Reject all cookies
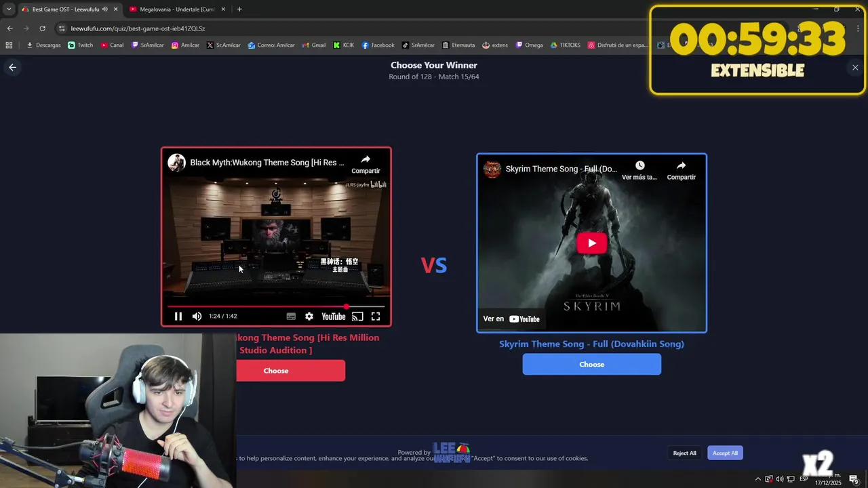The image size is (868, 488). coord(684,453)
